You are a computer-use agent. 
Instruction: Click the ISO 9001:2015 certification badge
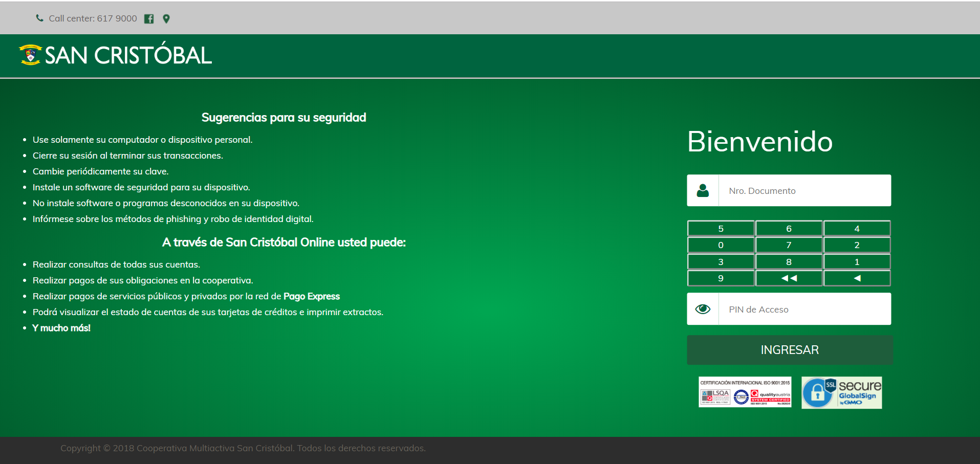tap(745, 392)
